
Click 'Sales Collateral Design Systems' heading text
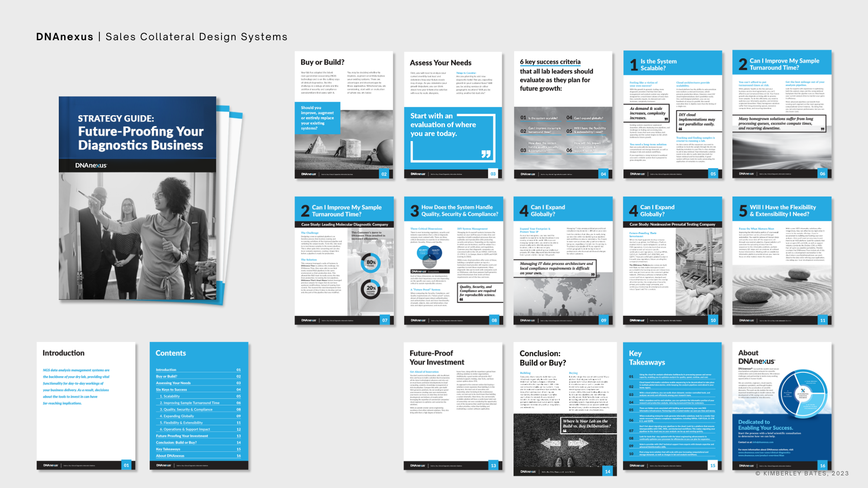pos(197,37)
